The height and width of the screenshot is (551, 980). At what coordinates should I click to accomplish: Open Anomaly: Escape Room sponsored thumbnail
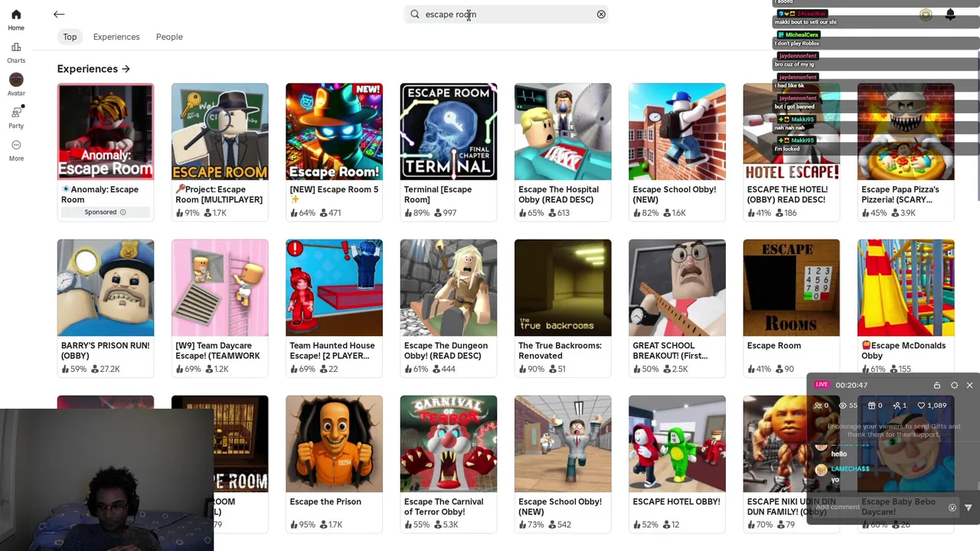point(106,132)
